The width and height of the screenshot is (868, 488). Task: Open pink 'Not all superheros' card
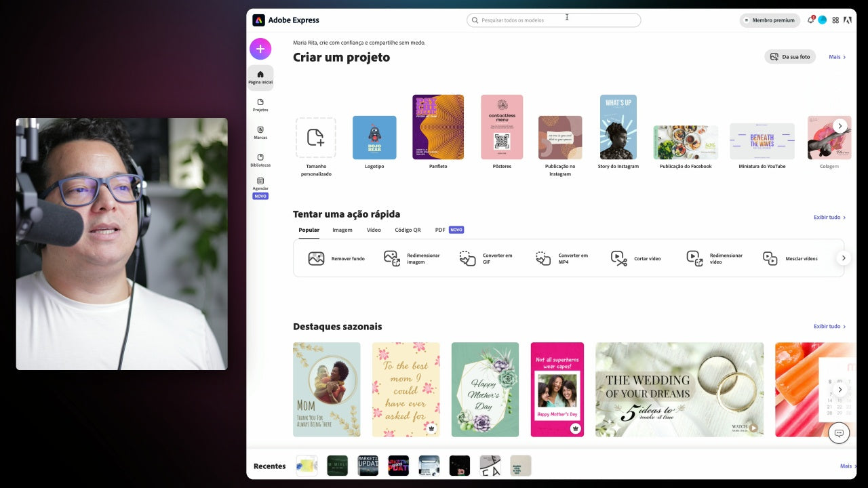557,390
